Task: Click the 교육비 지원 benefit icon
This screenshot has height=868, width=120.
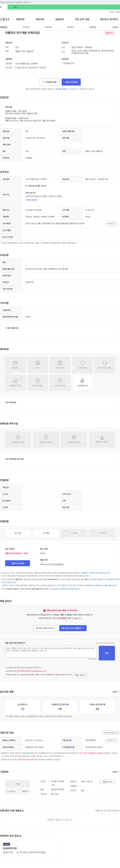Action: [82, 365]
